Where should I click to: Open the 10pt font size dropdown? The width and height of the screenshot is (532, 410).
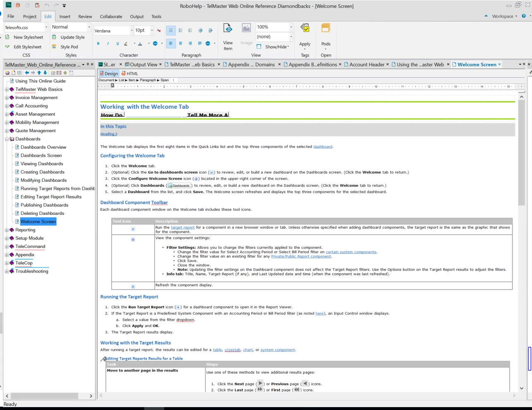click(152, 31)
